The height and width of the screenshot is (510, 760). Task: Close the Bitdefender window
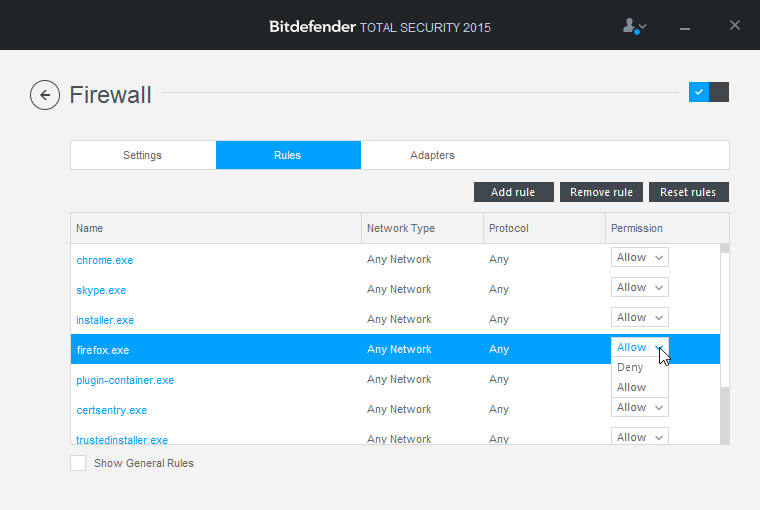click(x=735, y=25)
